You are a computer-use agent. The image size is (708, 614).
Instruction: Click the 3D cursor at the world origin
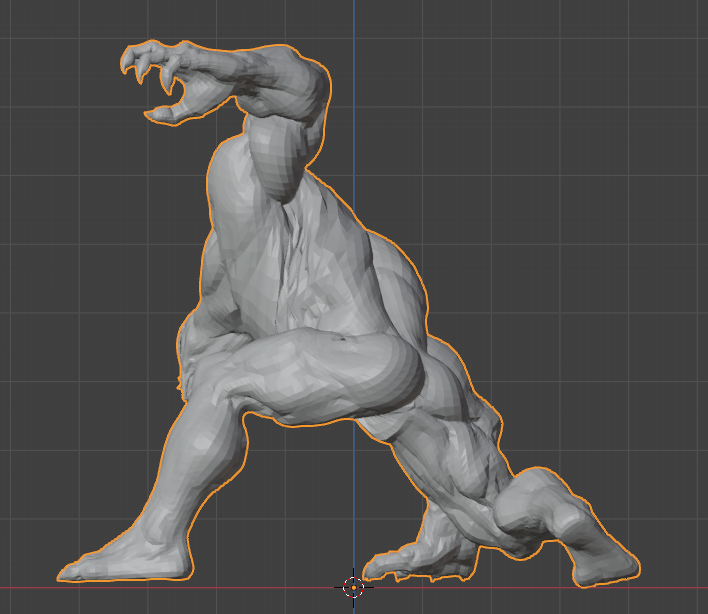(x=353, y=586)
